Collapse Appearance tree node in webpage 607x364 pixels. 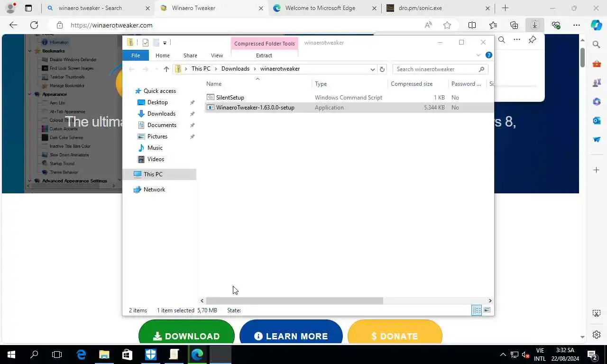pyautogui.click(x=29, y=94)
